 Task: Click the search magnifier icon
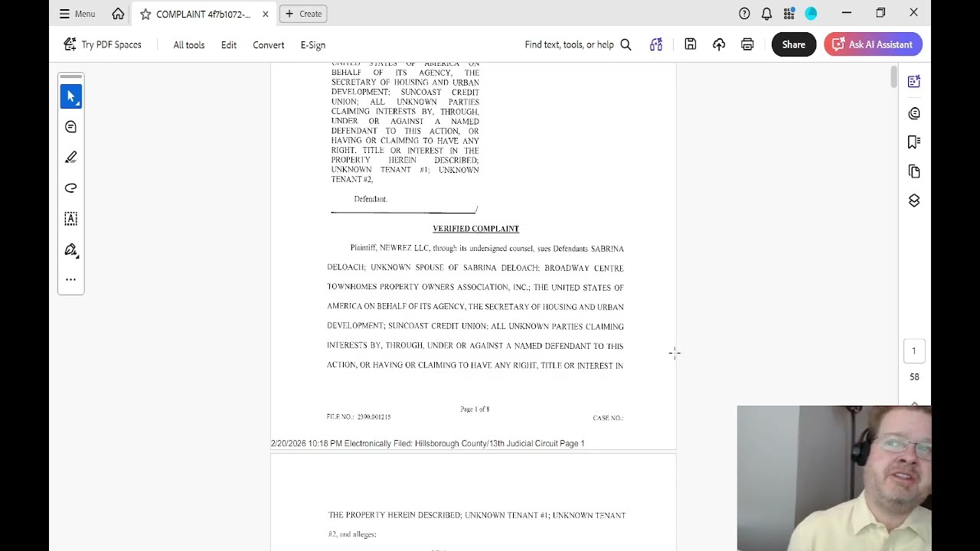(x=626, y=45)
